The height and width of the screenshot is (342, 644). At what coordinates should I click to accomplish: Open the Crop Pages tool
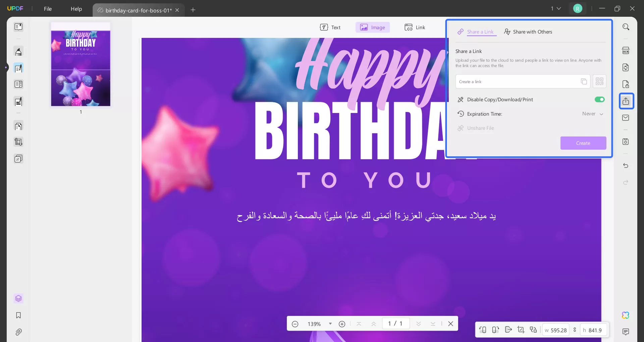click(x=18, y=142)
